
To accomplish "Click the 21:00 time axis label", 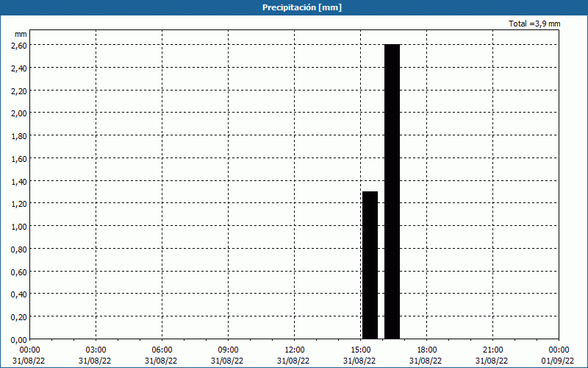I will [492, 350].
